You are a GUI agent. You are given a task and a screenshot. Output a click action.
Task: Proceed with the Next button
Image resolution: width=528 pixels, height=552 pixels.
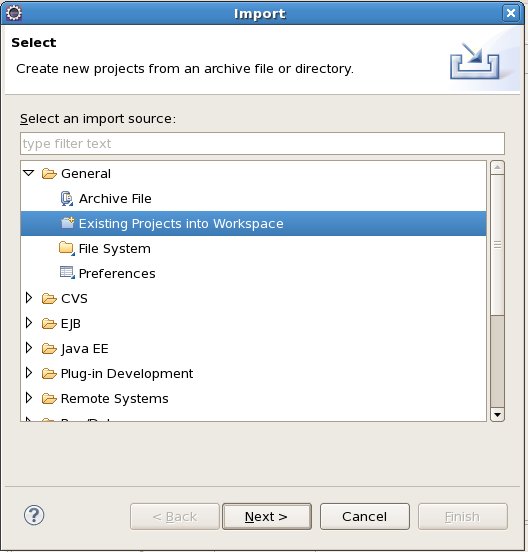pyautogui.click(x=267, y=516)
